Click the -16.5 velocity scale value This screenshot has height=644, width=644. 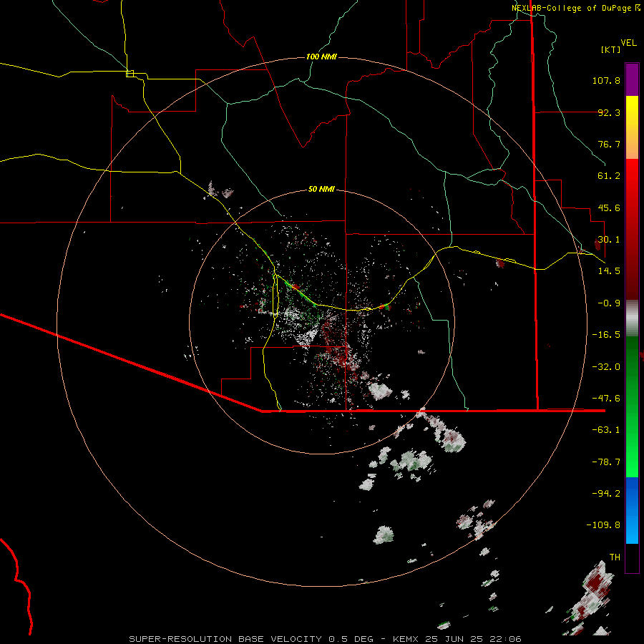pos(606,335)
